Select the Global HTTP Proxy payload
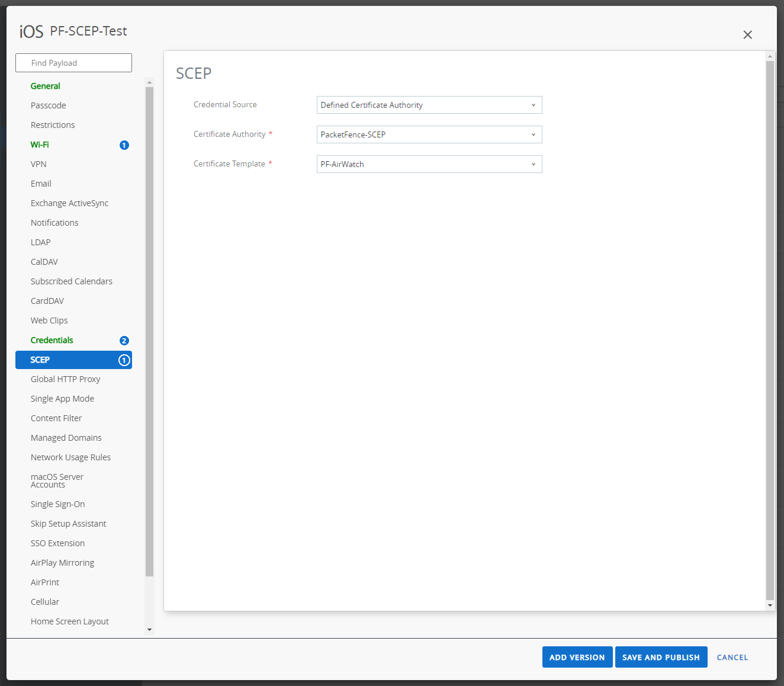 click(x=65, y=379)
